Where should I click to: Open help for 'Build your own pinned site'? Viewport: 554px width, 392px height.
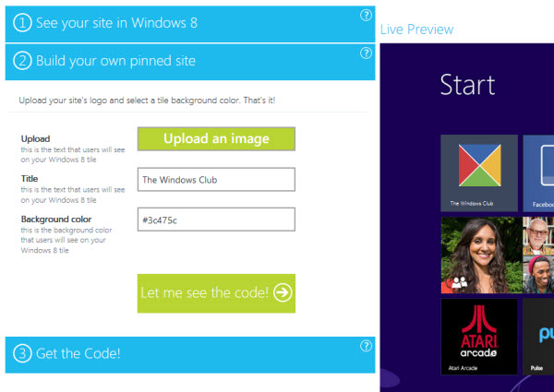(x=366, y=53)
